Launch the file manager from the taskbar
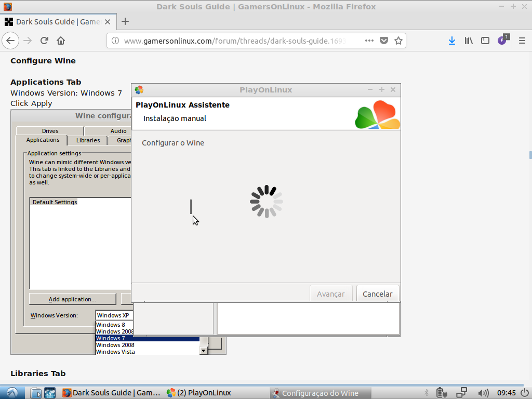This screenshot has width=532, height=399. click(36, 393)
